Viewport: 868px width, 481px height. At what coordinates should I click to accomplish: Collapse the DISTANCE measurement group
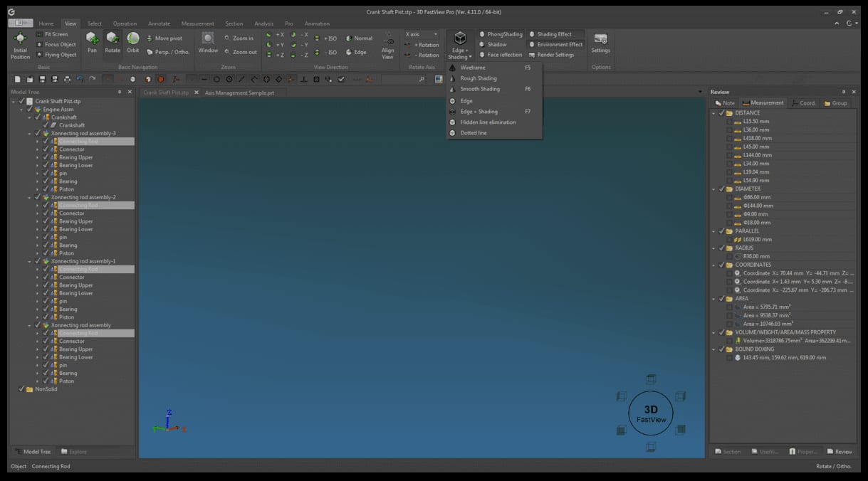[x=714, y=113]
